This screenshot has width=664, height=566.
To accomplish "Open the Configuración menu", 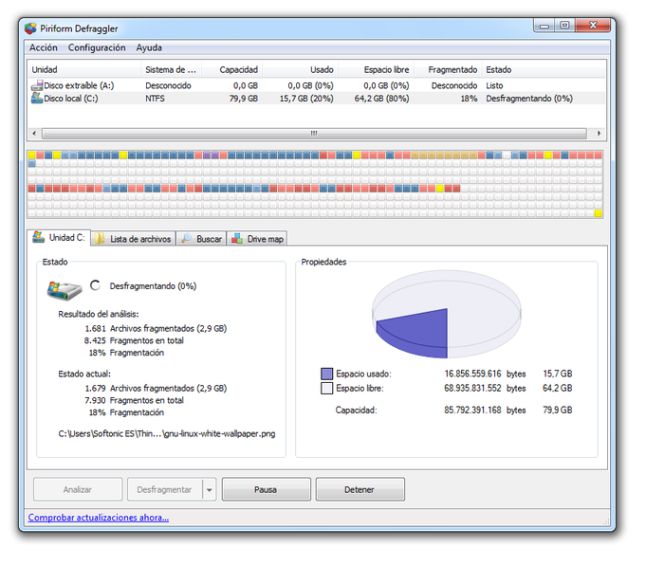I will (97, 47).
